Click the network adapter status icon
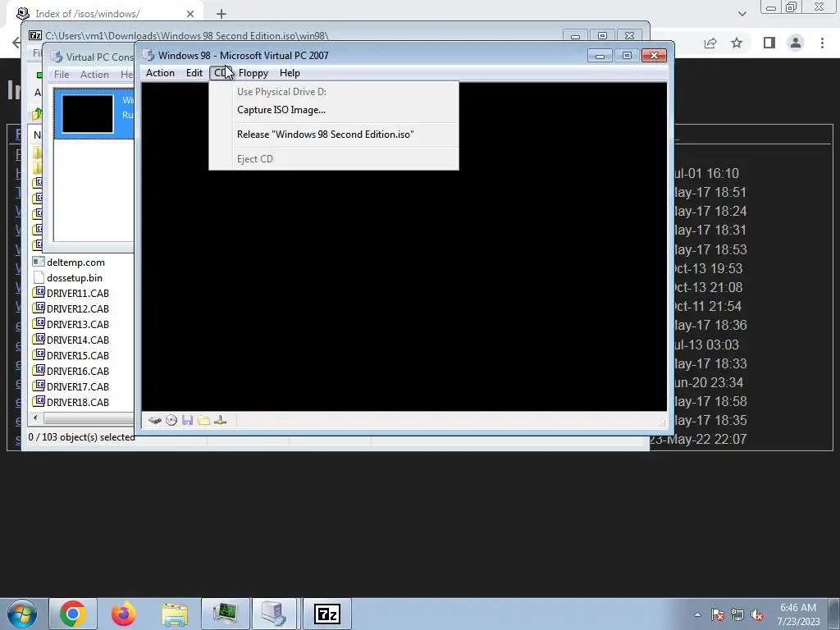 point(220,421)
